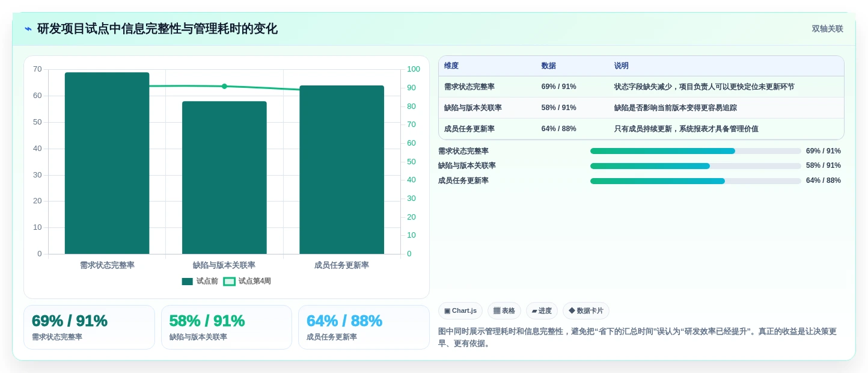868x373 pixels.
Task: Click the 缺陷与版本关联率 bar in chart
Action: [224, 177]
